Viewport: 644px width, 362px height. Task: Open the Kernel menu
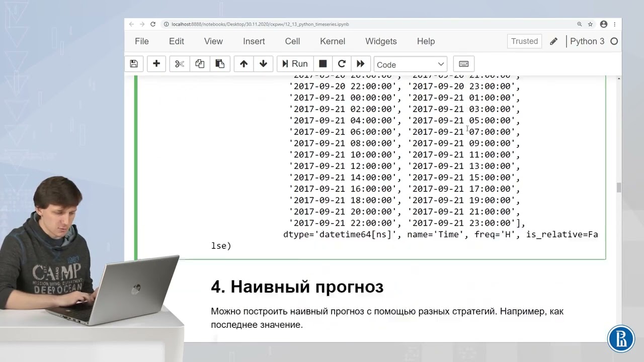(x=333, y=41)
